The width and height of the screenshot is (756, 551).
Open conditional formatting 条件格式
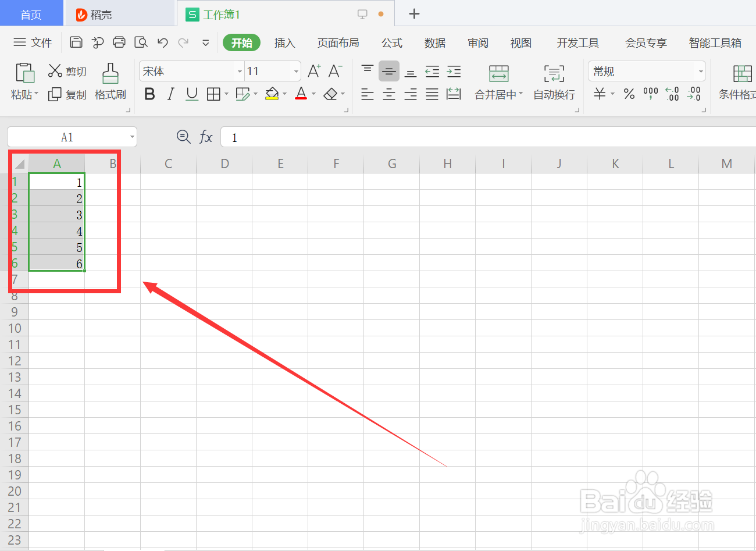pyautogui.click(x=737, y=82)
